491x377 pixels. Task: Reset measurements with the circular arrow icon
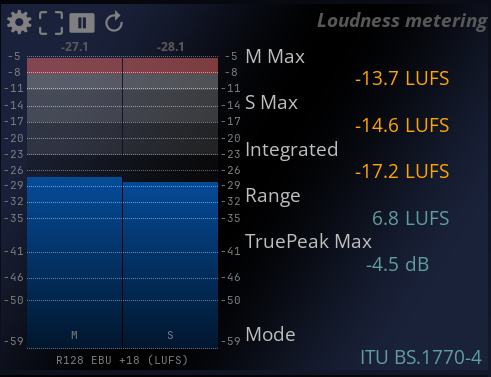(x=114, y=22)
